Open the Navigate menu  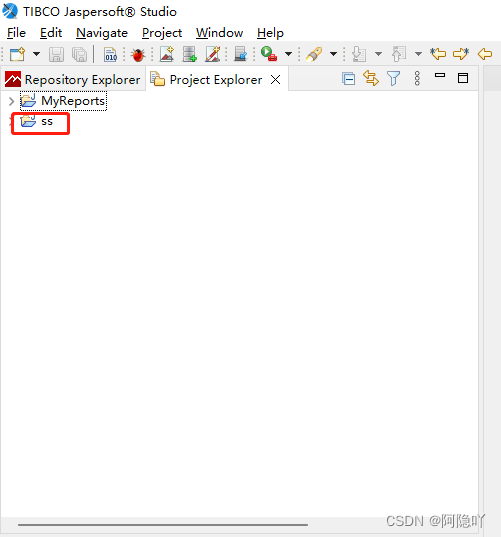coord(102,33)
